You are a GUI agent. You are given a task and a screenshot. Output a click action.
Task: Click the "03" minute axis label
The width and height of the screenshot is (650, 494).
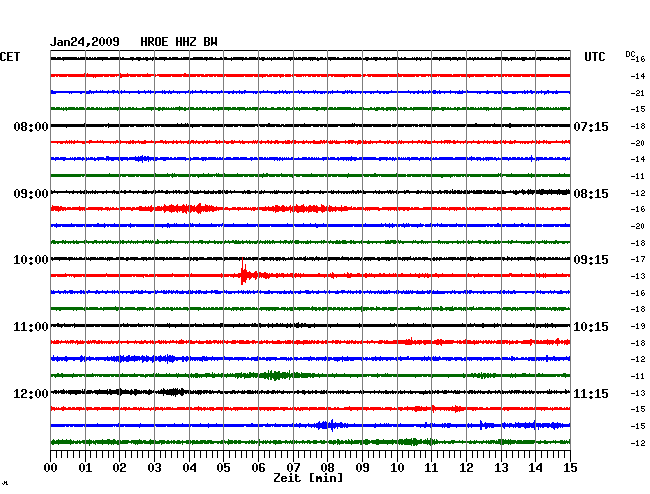[154, 468]
